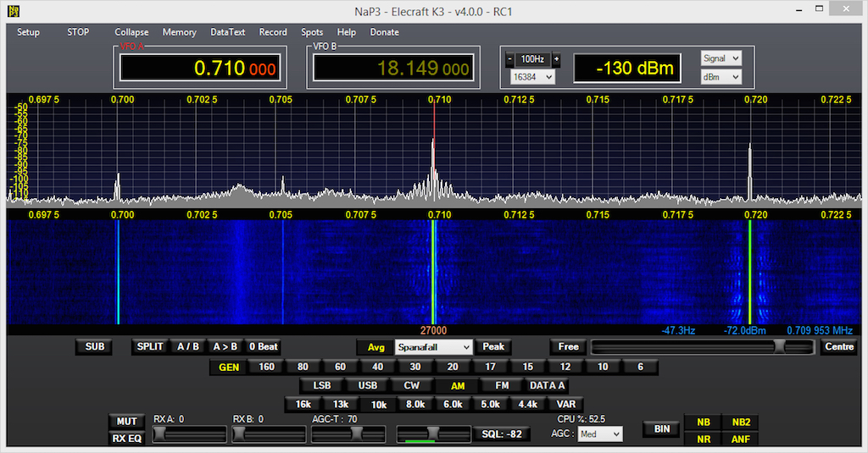Open the Spots menu
Viewport: 868px width, 453px height.
tap(312, 32)
